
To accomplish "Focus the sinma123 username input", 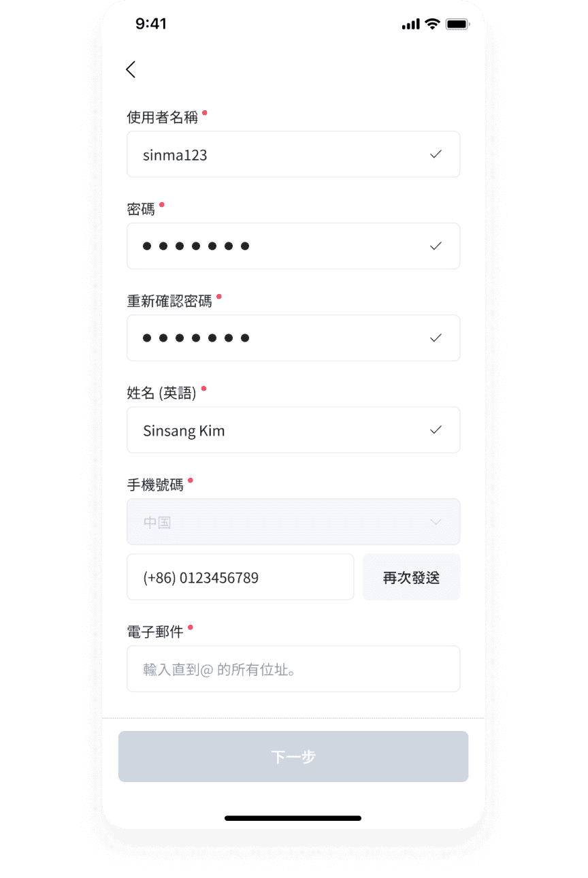I will 293,155.
